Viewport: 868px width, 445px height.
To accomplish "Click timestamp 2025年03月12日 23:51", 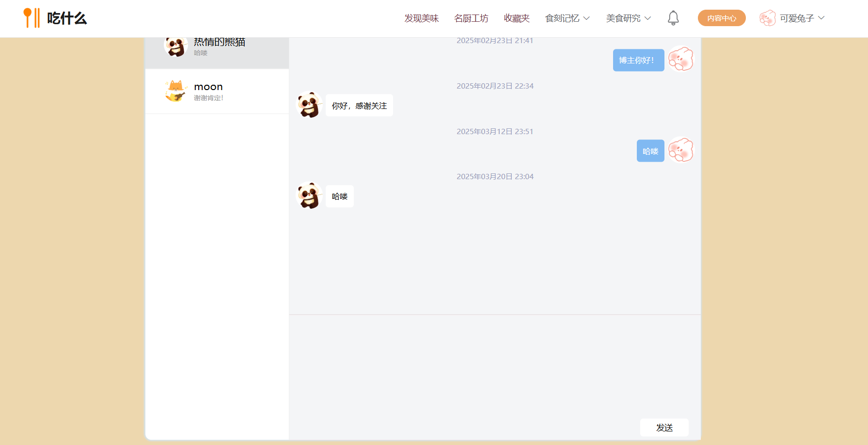I will [495, 131].
